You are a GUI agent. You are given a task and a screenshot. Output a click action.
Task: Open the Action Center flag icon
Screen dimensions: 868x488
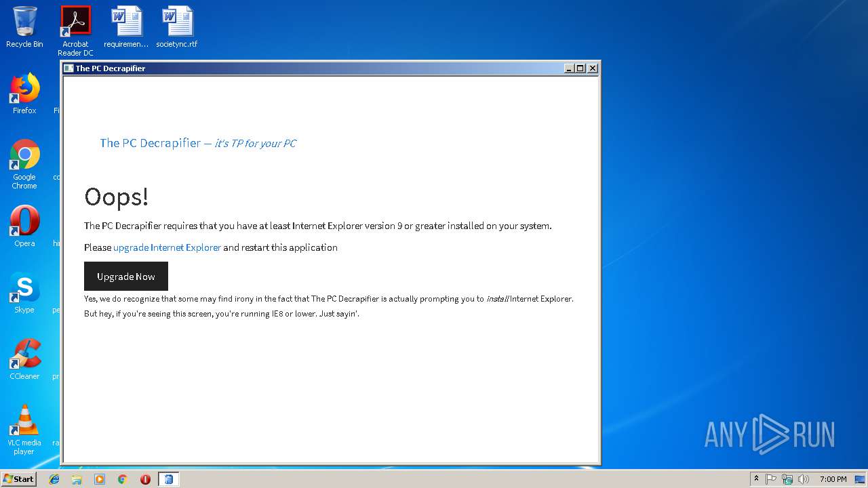(x=771, y=479)
